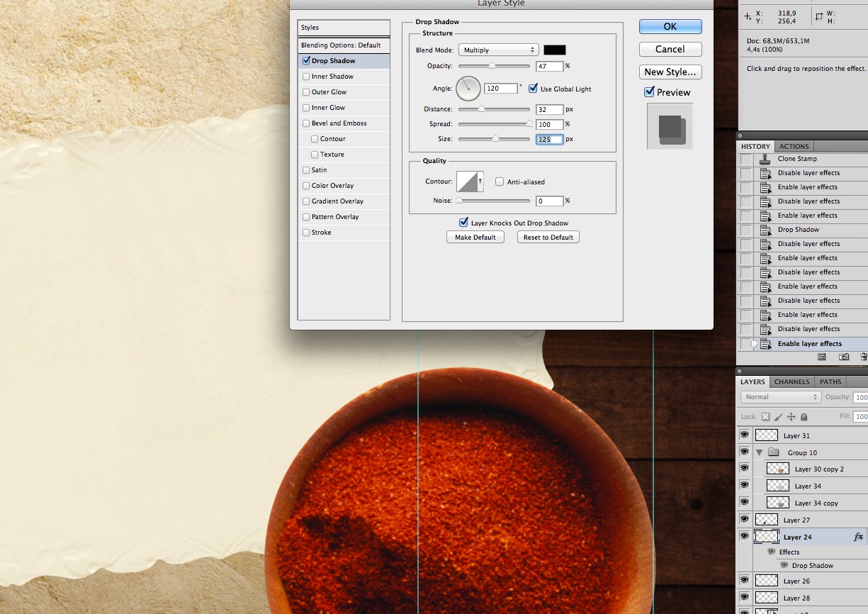Screen dimensions: 868x614
Task: Select the Layer 27 thumbnail
Action: click(767, 520)
